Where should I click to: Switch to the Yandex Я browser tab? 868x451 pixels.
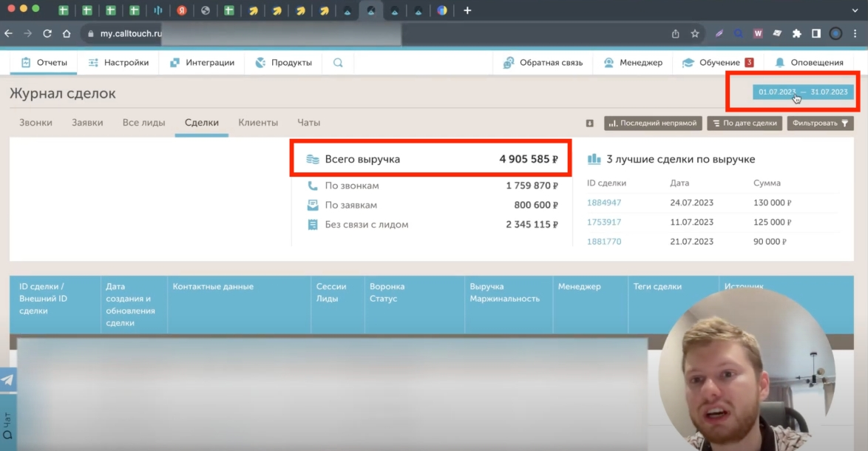[182, 10]
